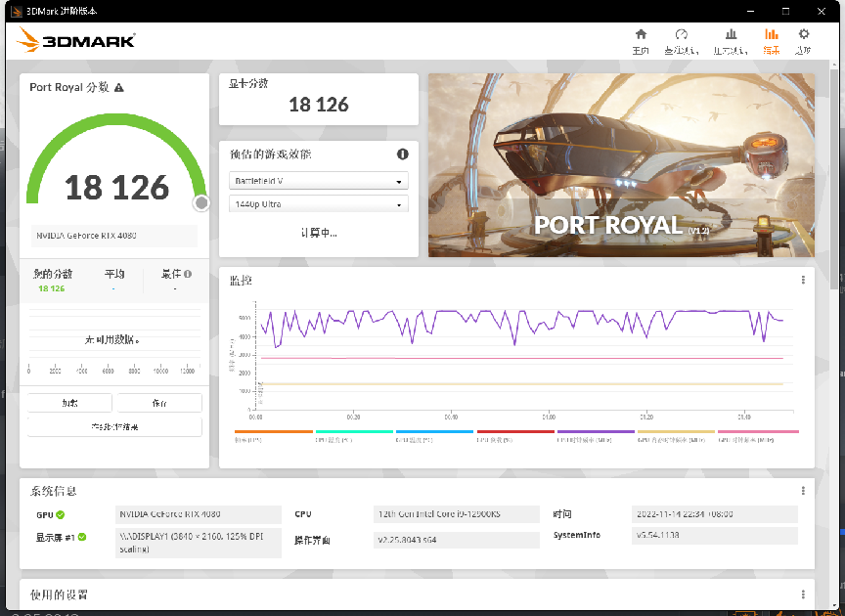Open the Battlefield V game dropdown
Image resolution: width=845 pixels, height=616 pixels.
[x=318, y=180]
